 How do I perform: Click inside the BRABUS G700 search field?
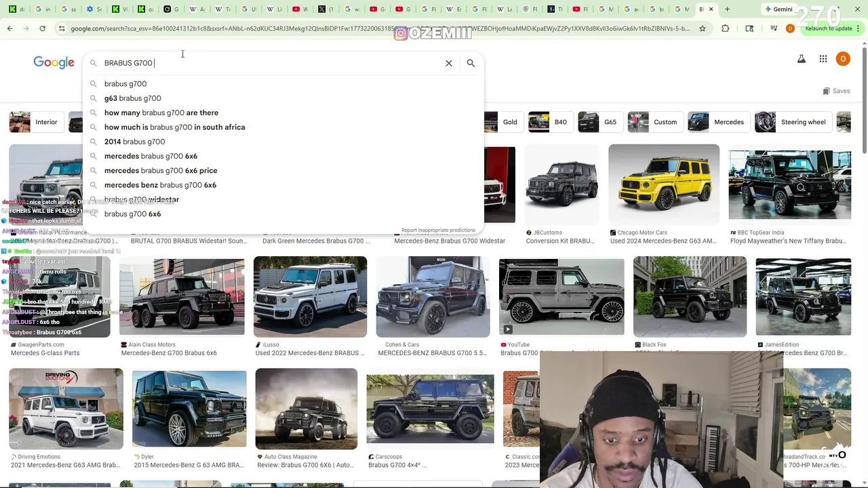[271, 63]
